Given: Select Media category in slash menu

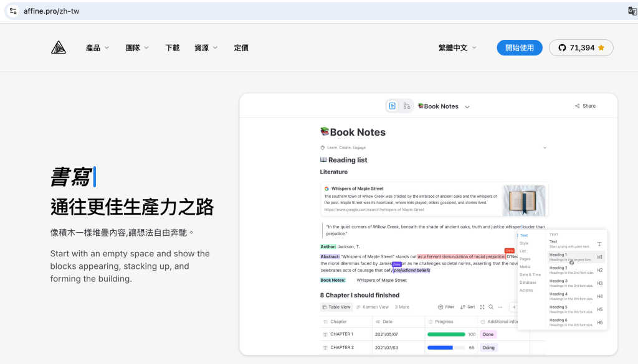Looking at the screenshot, I should click(x=525, y=267).
